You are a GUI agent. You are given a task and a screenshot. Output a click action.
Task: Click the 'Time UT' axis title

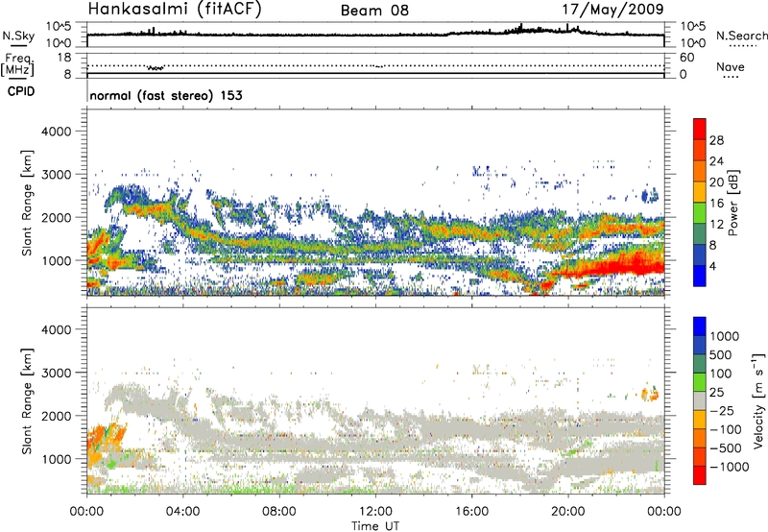[375, 526]
